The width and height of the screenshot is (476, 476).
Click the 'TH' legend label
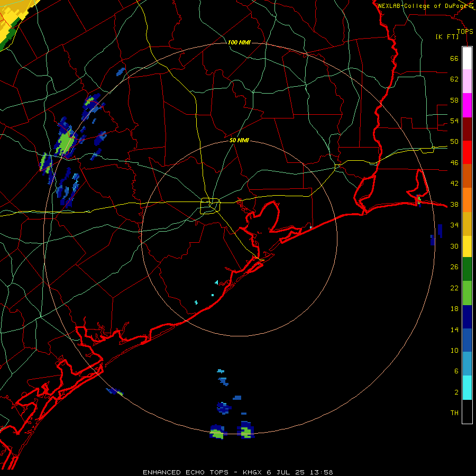pyautogui.click(x=454, y=413)
